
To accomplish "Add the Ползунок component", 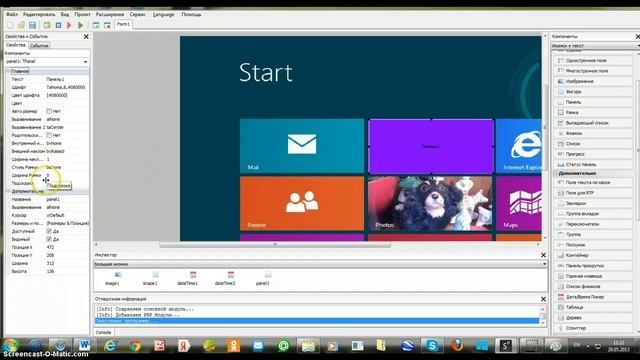I will (x=593, y=245).
